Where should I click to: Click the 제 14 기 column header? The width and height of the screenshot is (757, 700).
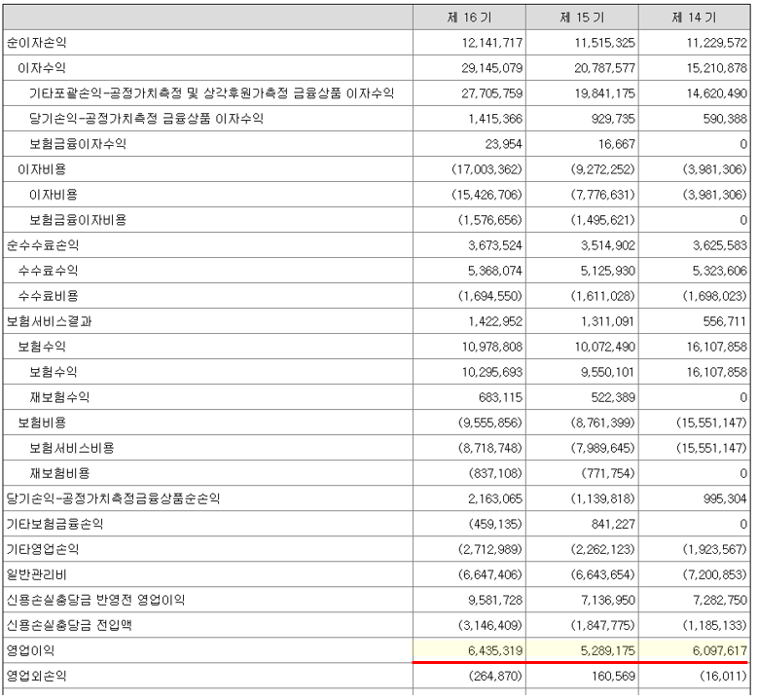[x=694, y=18]
